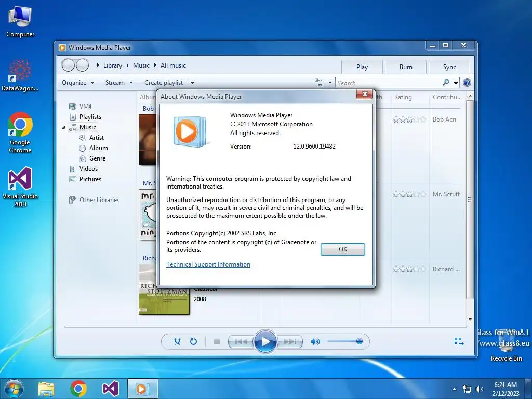Click OK in the About dialog
Screen dimensions: 532x399
(343, 249)
